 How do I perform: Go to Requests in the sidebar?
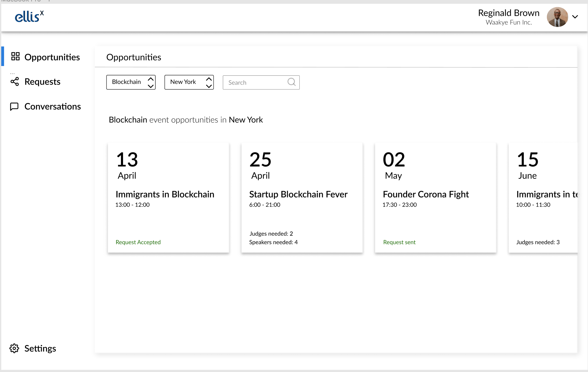pyautogui.click(x=42, y=82)
